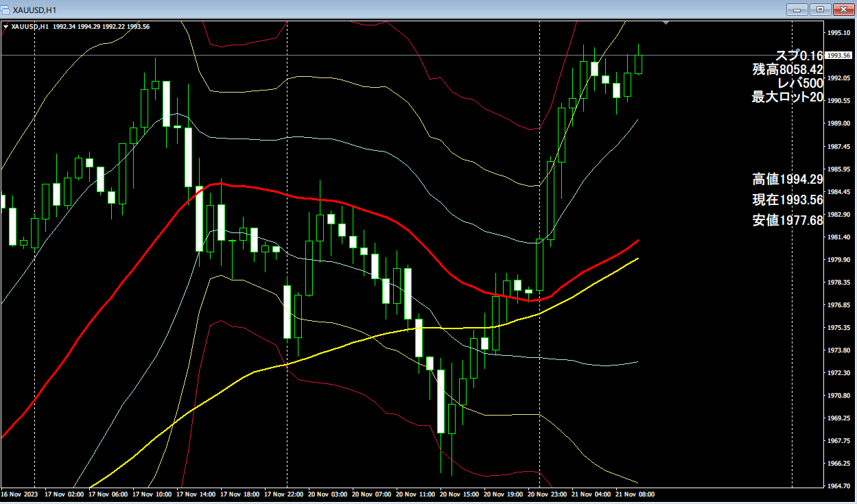Click the 現在1993.56 current price label

click(x=788, y=200)
